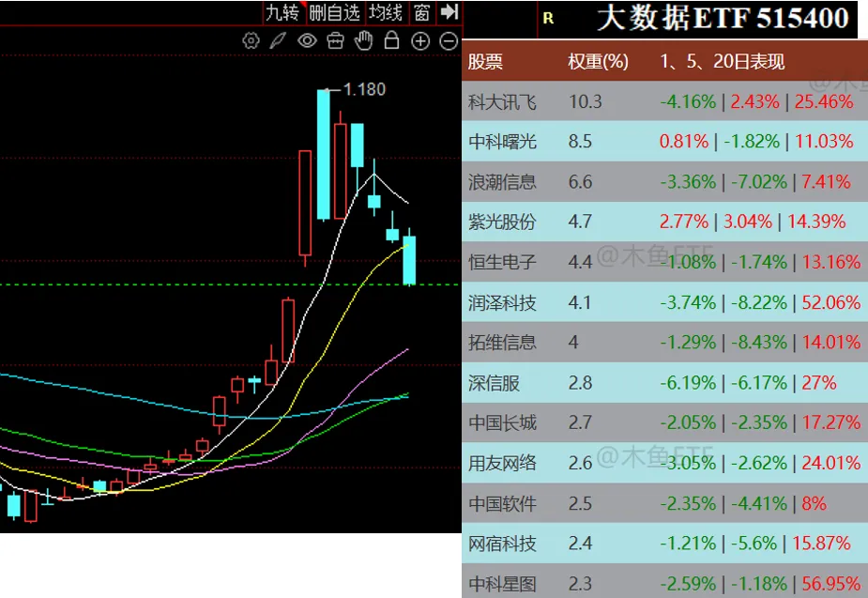Select the 中科曙光 stock row

click(x=664, y=142)
